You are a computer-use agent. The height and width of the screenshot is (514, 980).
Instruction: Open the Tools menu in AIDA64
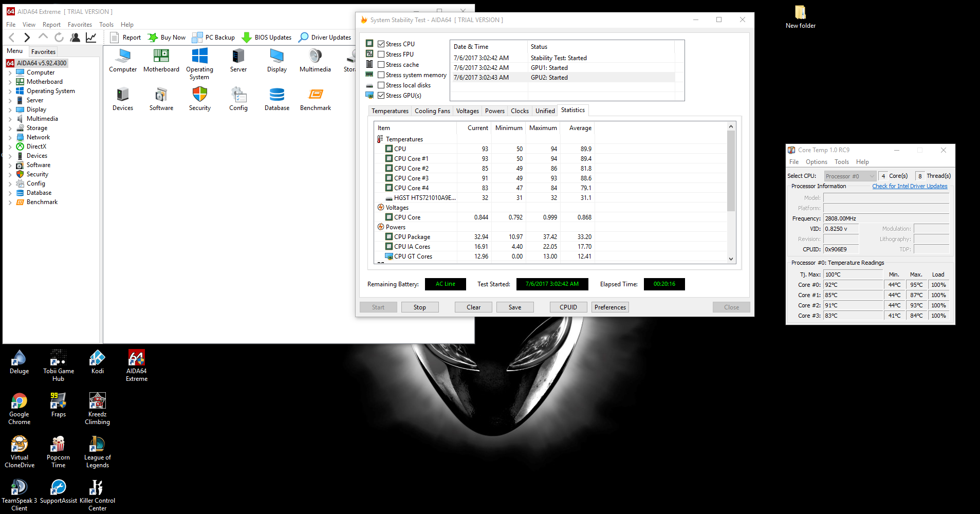(x=106, y=25)
